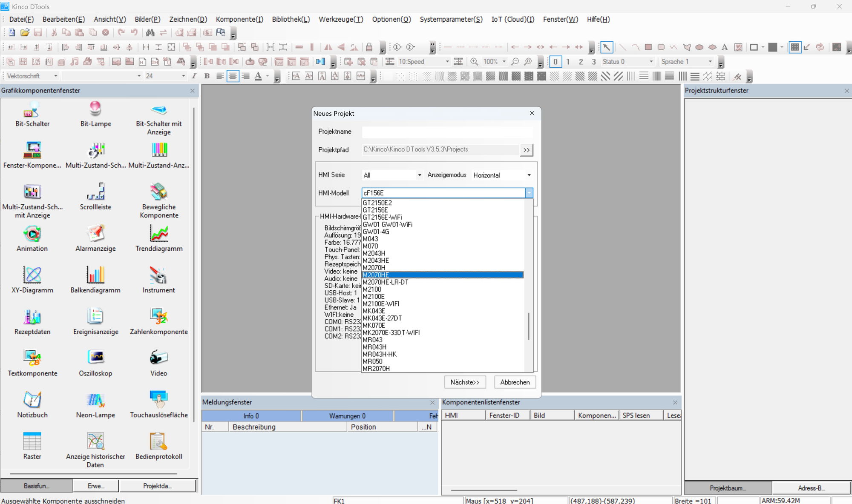Viewport: 852px width, 504px height.
Task: Switch to the Adress-B tab
Action: (812, 488)
